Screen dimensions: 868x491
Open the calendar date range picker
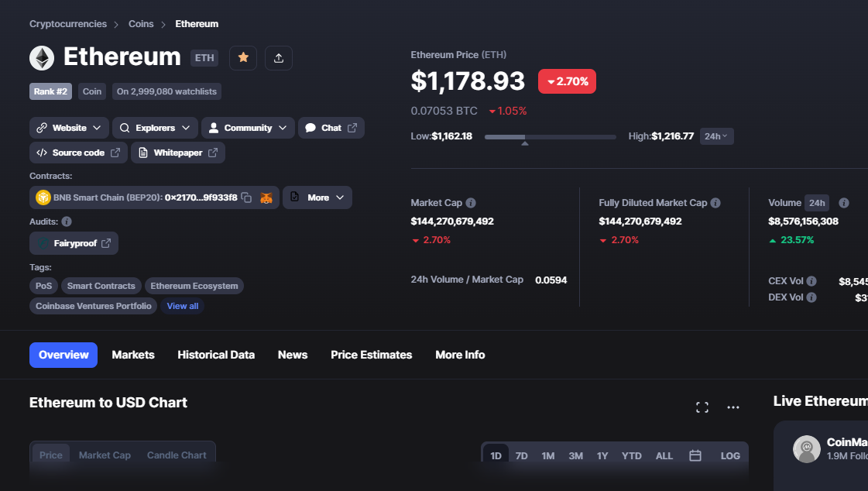[x=695, y=455]
